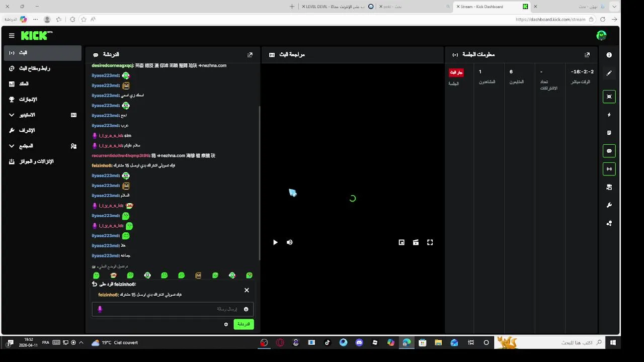The width and height of the screenshot is (644, 362).
Task: Click the last quick emote in the emote row
Action: (x=249, y=276)
